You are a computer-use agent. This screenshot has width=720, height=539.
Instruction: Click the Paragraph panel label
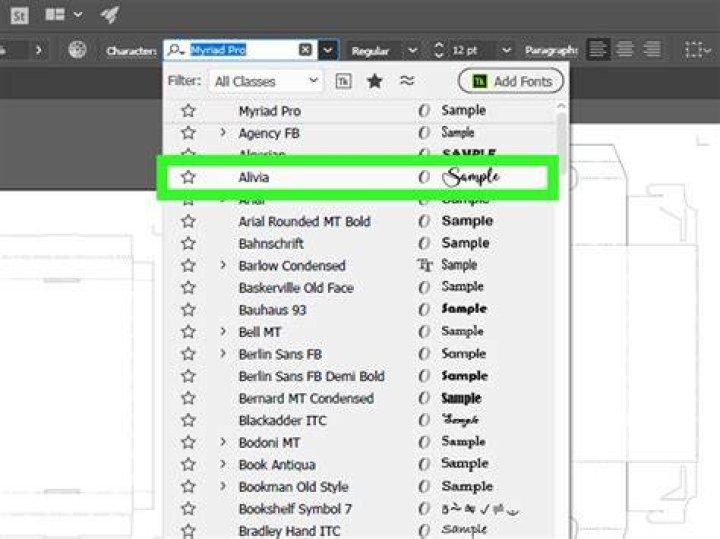(x=551, y=50)
